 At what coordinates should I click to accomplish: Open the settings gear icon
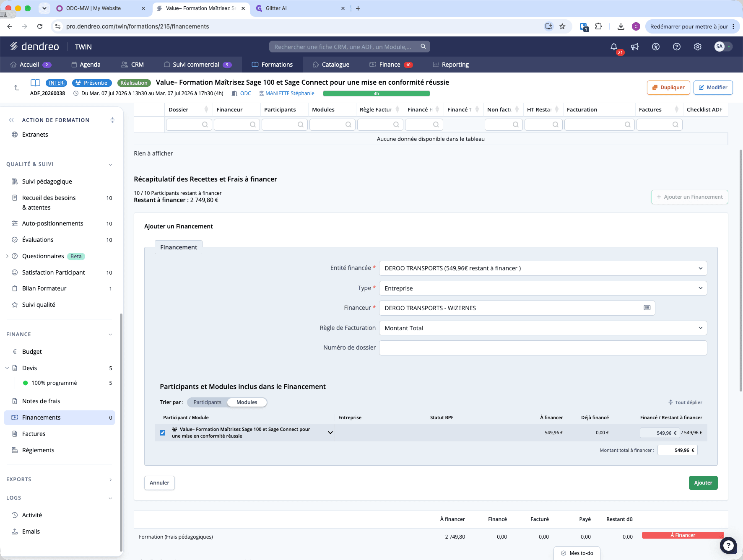[x=698, y=47]
